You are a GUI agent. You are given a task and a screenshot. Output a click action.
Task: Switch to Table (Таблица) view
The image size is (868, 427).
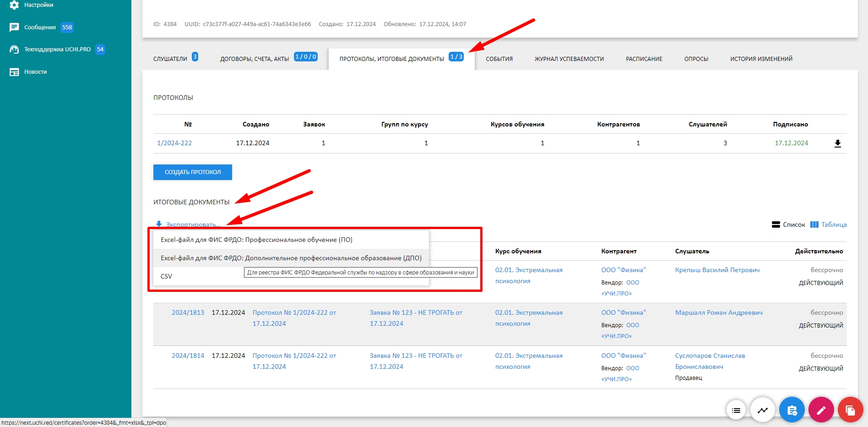click(x=828, y=224)
